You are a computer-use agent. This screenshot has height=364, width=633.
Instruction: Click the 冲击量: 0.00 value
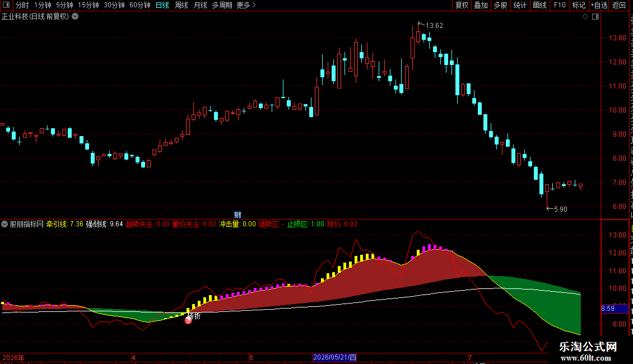(238, 224)
